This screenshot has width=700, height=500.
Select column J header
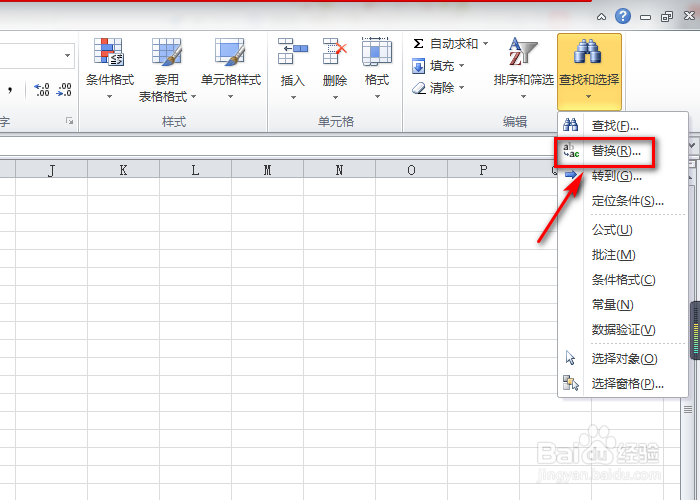point(51,170)
